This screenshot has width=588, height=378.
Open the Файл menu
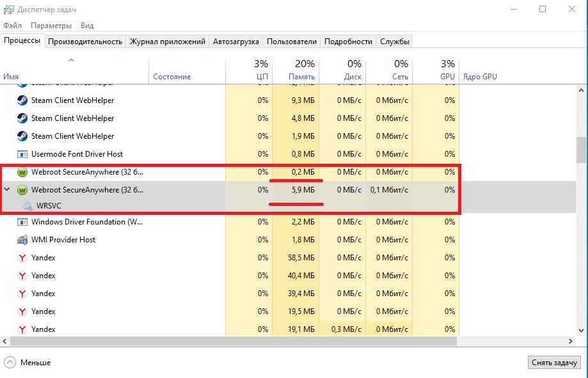click(12, 26)
